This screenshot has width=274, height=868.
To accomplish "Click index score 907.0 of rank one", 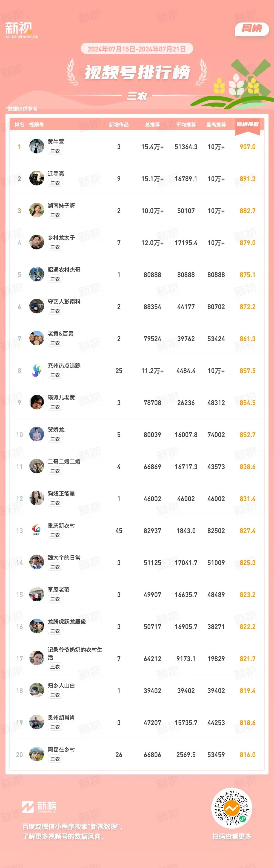I will coord(247,147).
